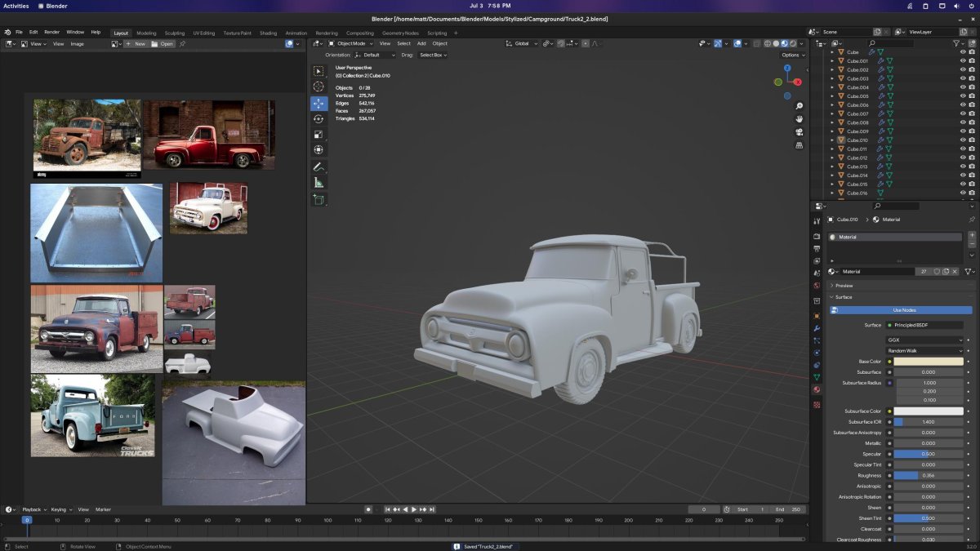This screenshot has width=980, height=551.
Task: Click the Roughness slider
Action: pyautogui.click(x=929, y=475)
